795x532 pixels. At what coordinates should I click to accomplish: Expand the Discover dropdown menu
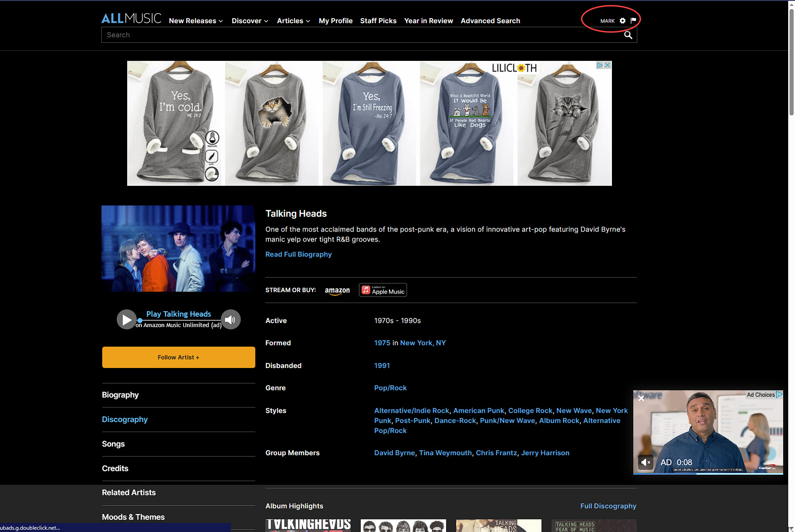[250, 21]
